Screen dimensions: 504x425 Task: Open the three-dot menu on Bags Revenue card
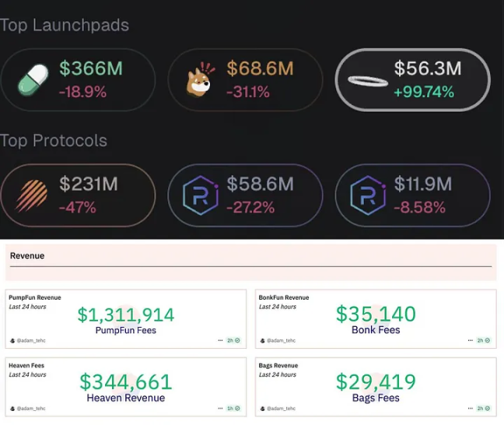[x=471, y=409]
